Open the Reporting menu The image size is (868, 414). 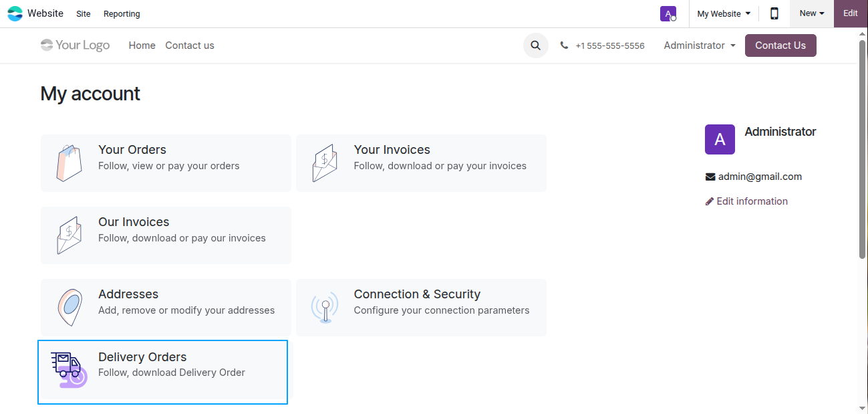pyautogui.click(x=122, y=13)
